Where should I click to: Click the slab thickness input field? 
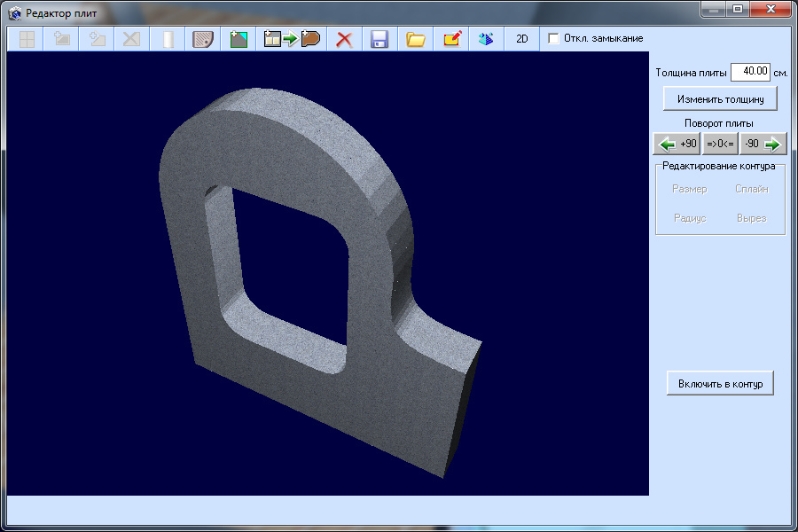coord(750,72)
